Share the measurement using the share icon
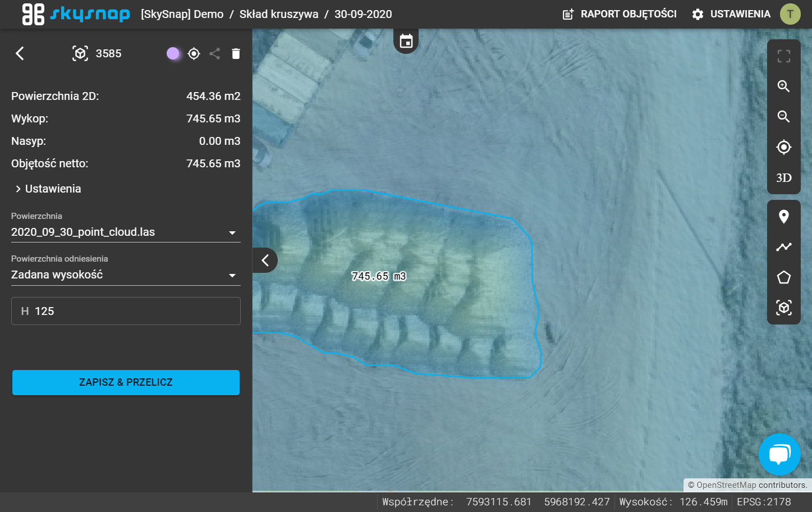The height and width of the screenshot is (512, 812). (x=214, y=53)
